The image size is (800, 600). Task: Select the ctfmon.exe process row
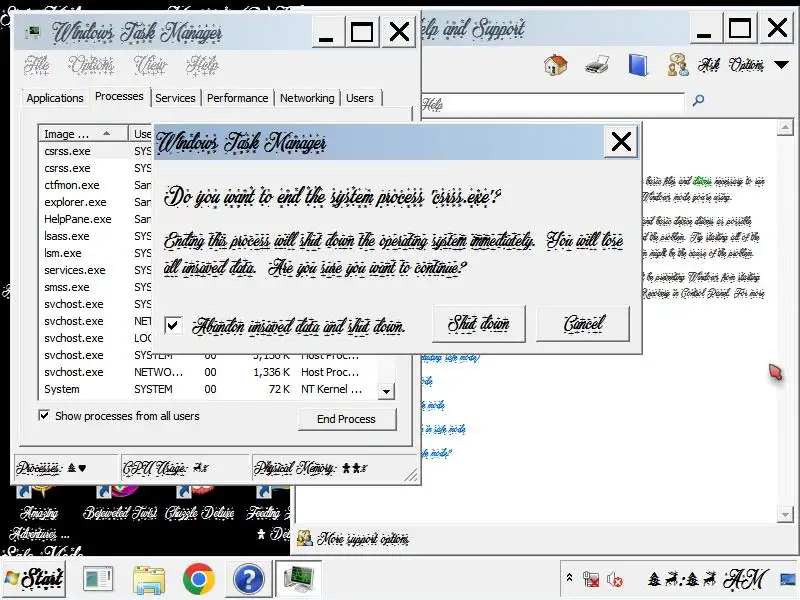[x=95, y=185]
